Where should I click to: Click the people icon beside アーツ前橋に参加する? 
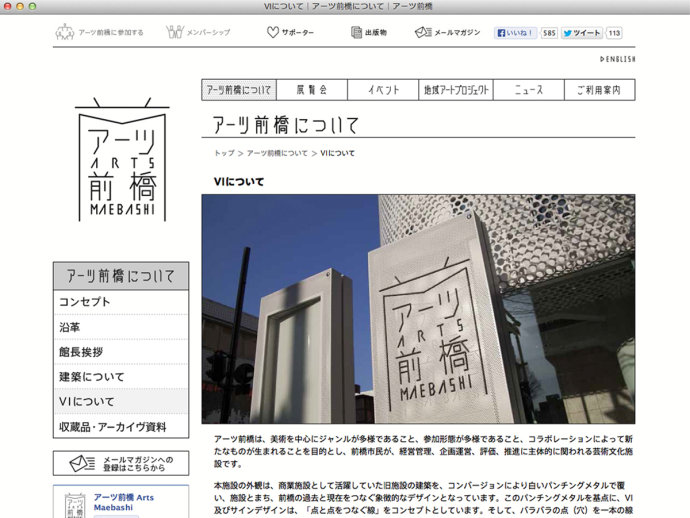(65, 32)
